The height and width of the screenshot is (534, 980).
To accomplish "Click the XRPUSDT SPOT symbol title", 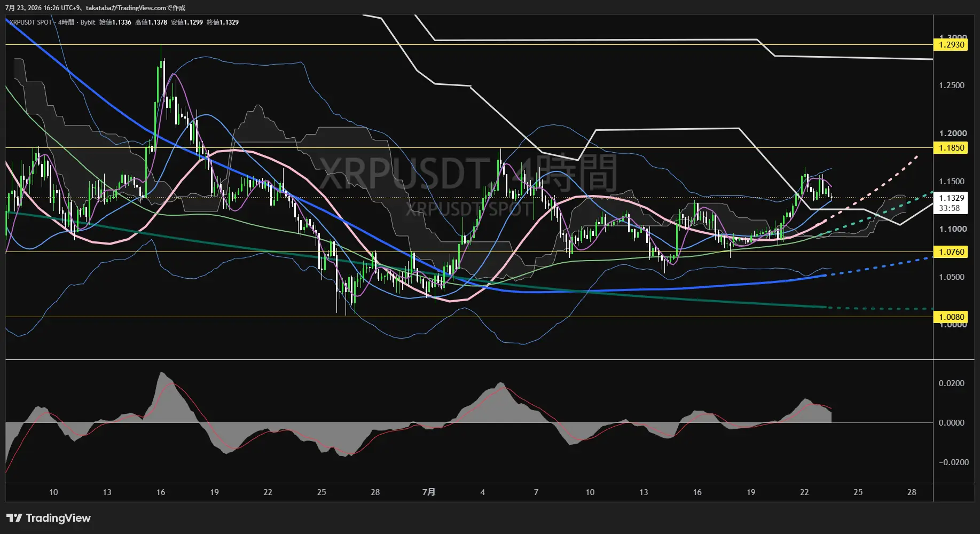I will (x=31, y=22).
